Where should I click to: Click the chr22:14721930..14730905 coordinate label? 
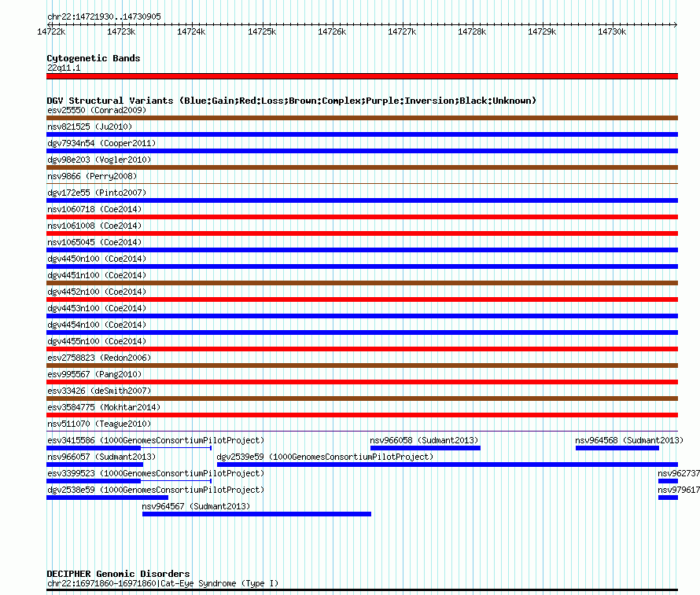pos(104,17)
